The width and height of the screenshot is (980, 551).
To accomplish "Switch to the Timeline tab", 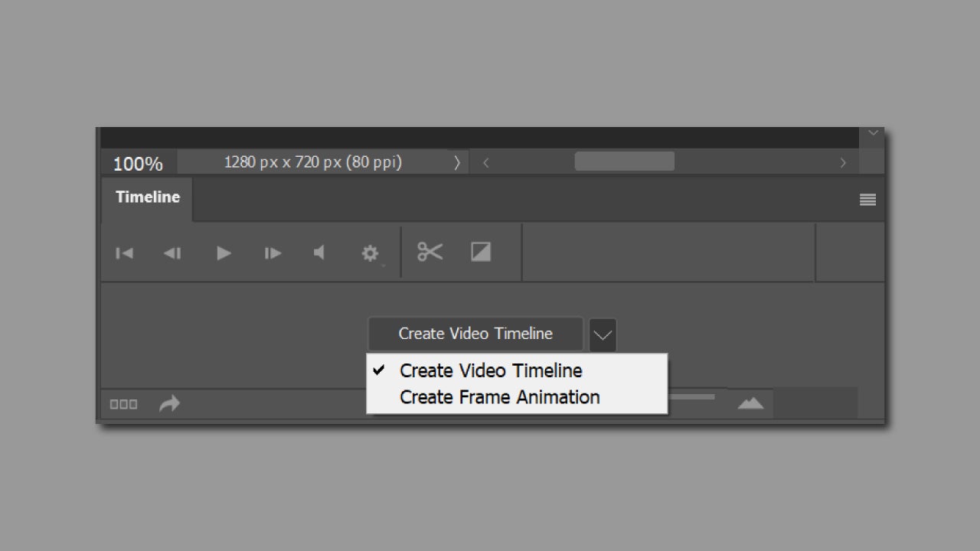I will point(148,197).
